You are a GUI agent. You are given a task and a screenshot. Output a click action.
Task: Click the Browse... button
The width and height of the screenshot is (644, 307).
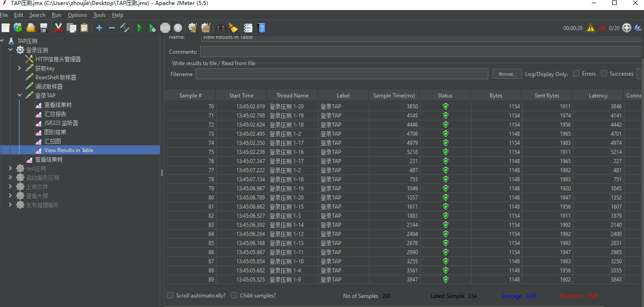507,74
